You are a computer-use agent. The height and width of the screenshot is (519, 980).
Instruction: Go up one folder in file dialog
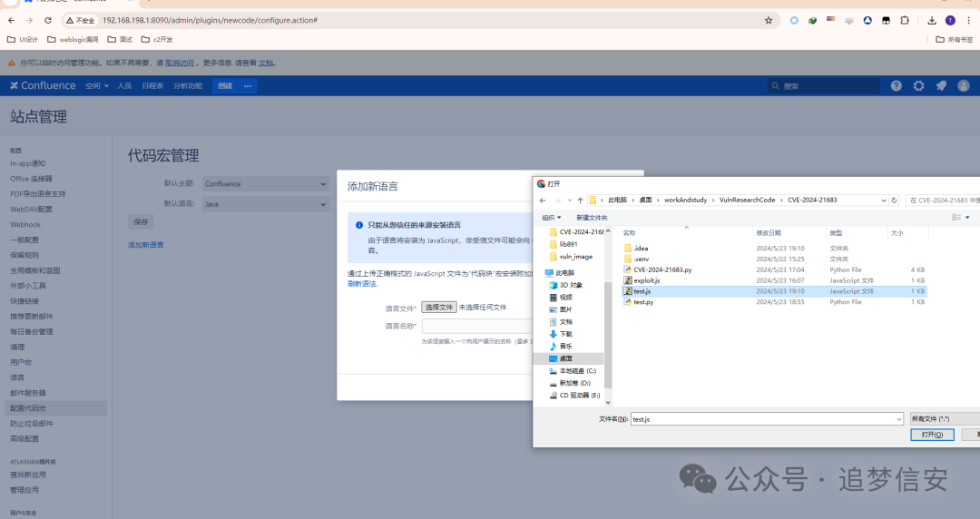point(580,201)
